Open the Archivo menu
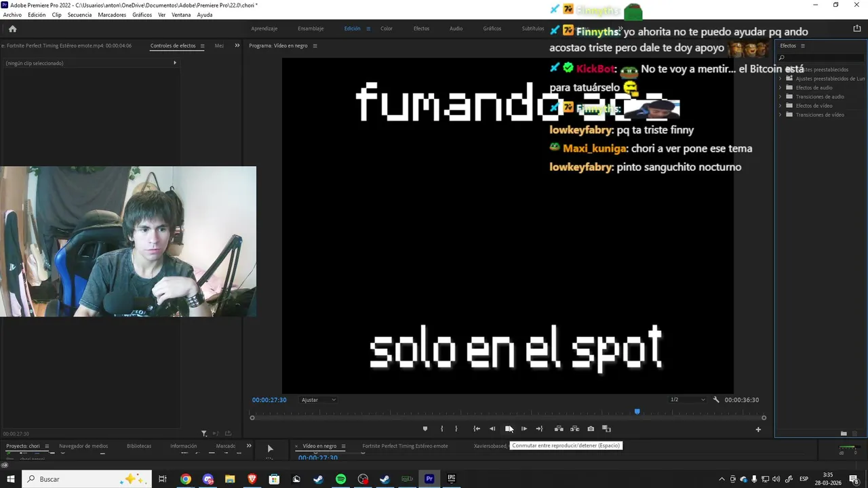Viewport: 868px width, 488px height. point(12,15)
